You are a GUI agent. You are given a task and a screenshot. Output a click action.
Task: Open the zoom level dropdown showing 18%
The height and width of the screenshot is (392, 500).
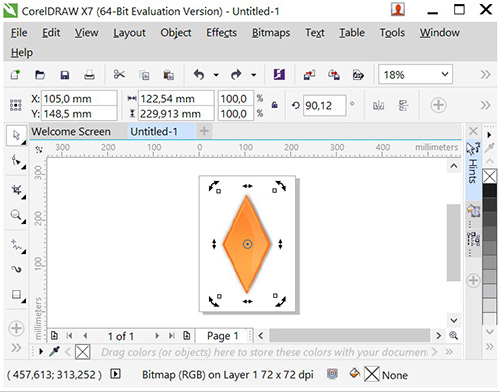point(445,74)
